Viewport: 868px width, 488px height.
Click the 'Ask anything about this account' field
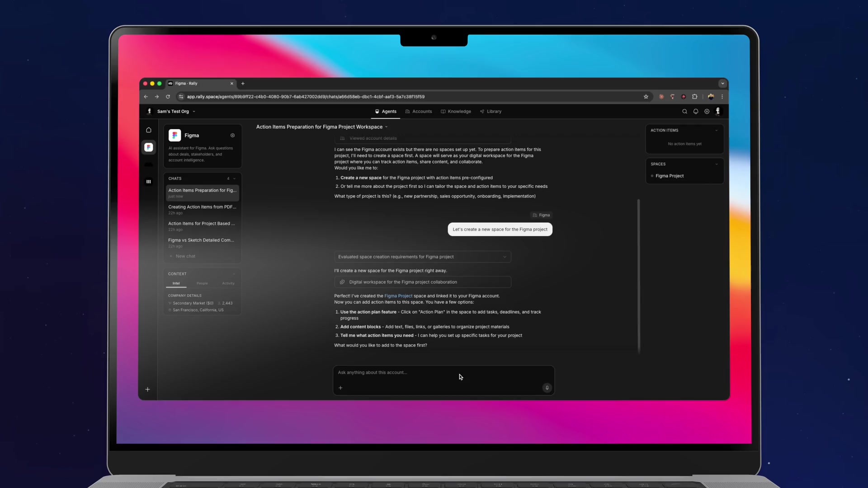(x=407, y=373)
